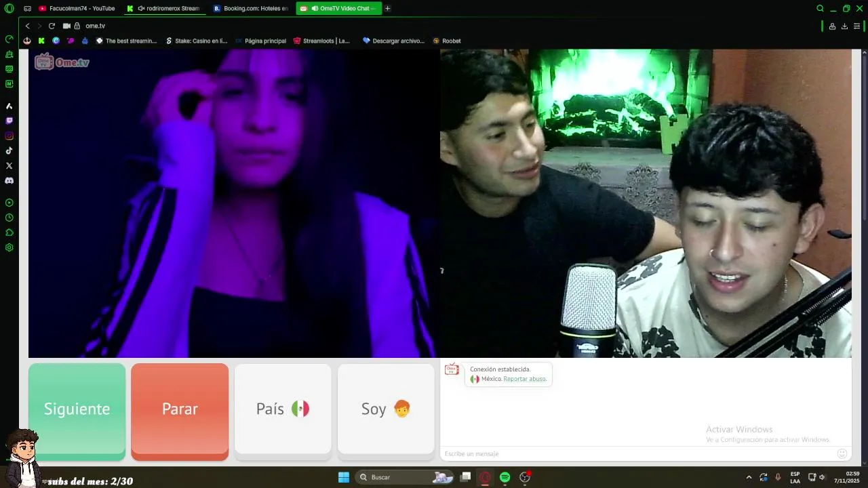Click the Ome.tv logo on the video
The height and width of the screenshot is (488, 868).
[62, 62]
